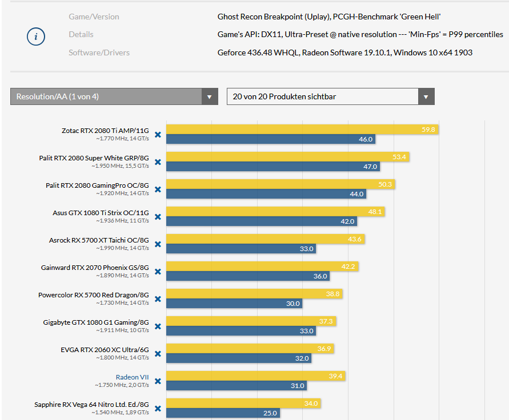Remove Gigabyte GTX 1080 G1 Gaming

pos(158,326)
